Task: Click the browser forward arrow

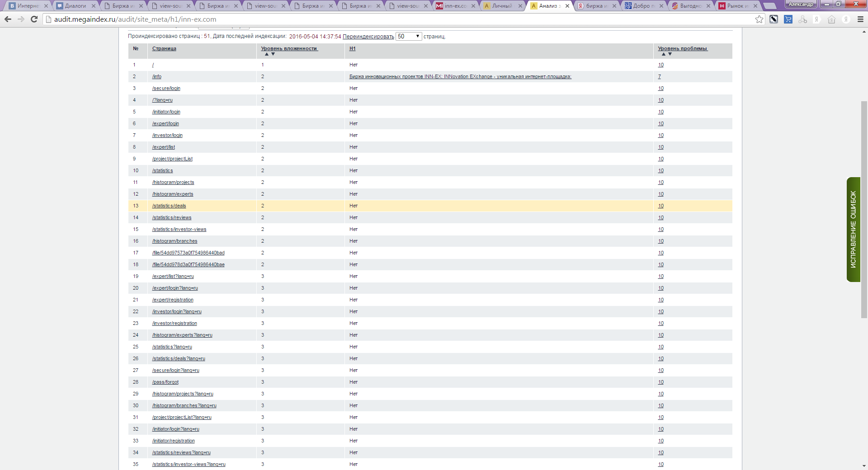Action: (x=21, y=19)
